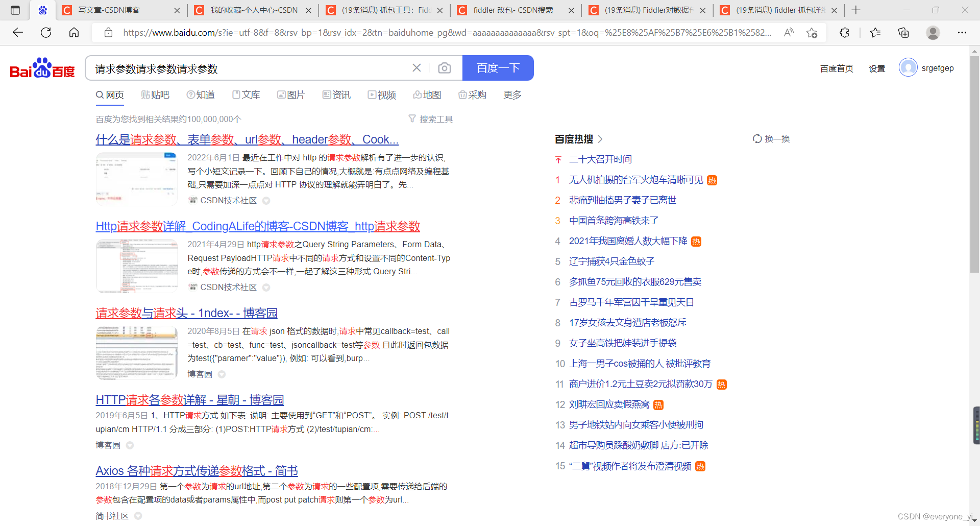Select the 知道 search category
Screen dimensions: 980x526
pos(201,95)
